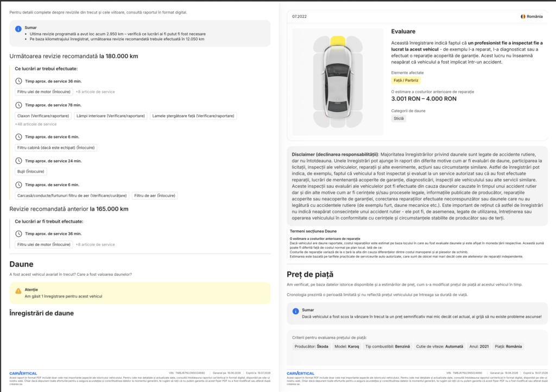
Task: Click 'Am găsit 1 înregistrare pentru acest vehicul'
Action: (64, 296)
